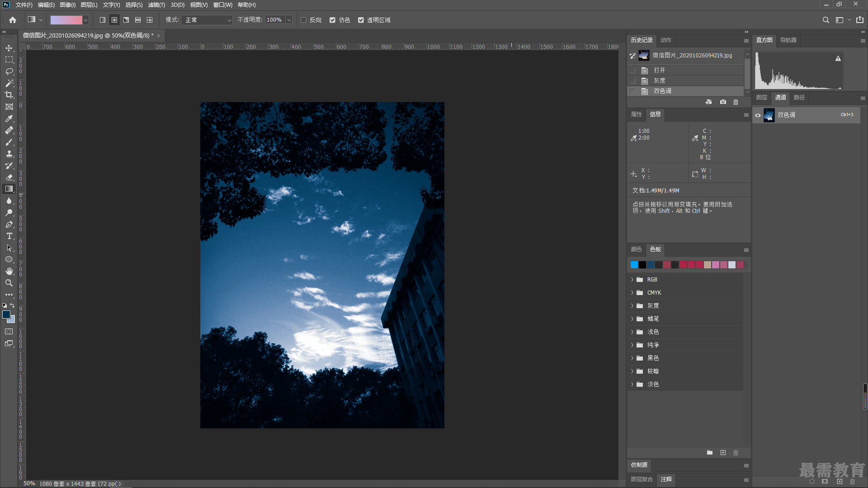Select the Path Selection tool

pos(9,248)
